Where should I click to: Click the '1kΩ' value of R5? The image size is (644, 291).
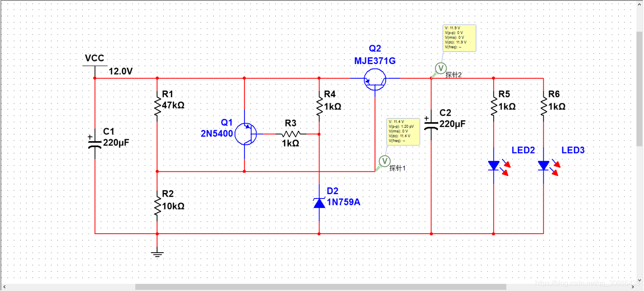[507, 106]
